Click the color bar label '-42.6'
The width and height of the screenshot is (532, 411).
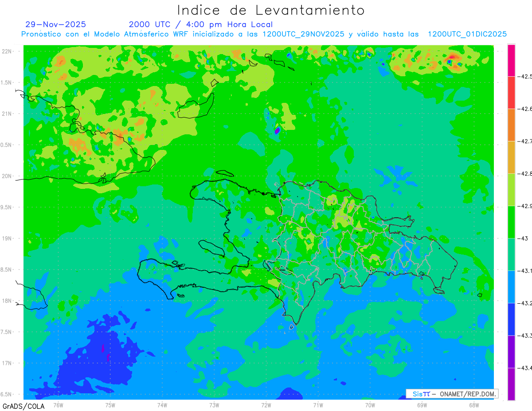point(525,109)
